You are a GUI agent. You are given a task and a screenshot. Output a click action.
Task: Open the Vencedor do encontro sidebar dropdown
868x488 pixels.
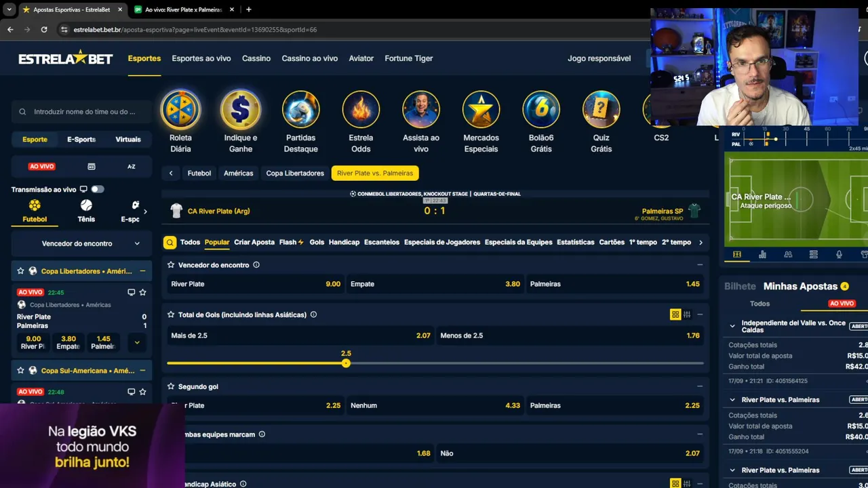point(82,243)
